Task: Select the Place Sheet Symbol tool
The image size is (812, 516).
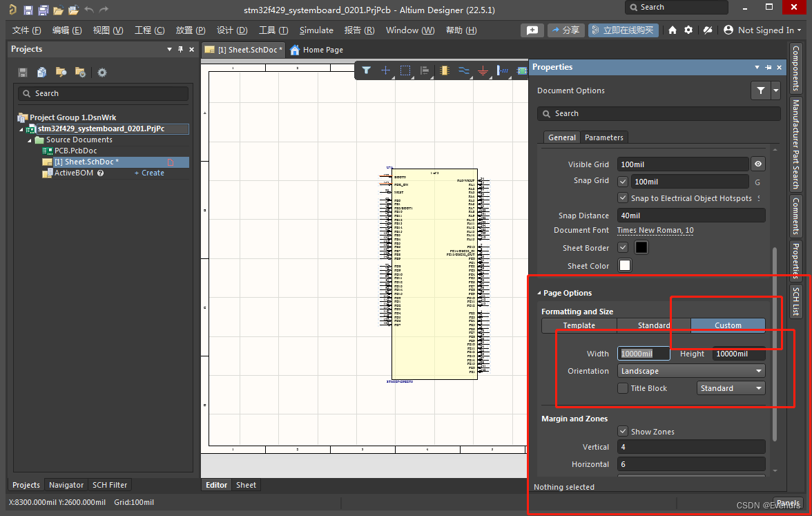Action: coord(521,70)
